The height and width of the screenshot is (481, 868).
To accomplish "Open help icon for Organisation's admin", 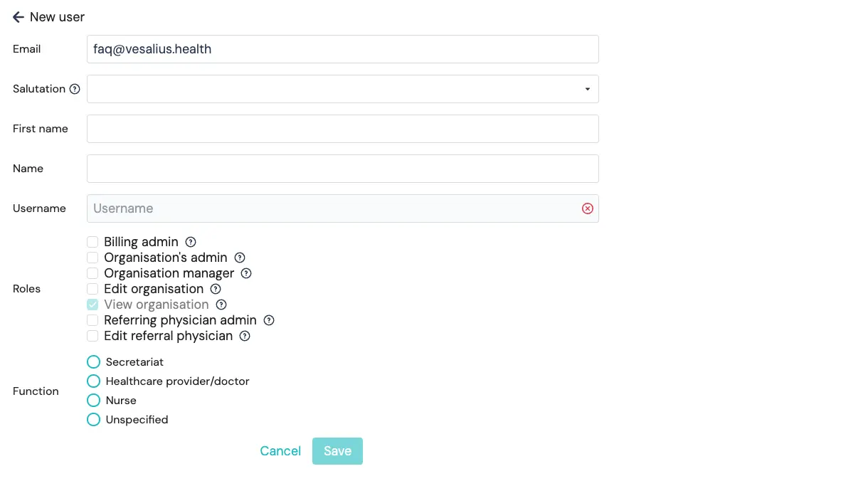I will point(240,258).
